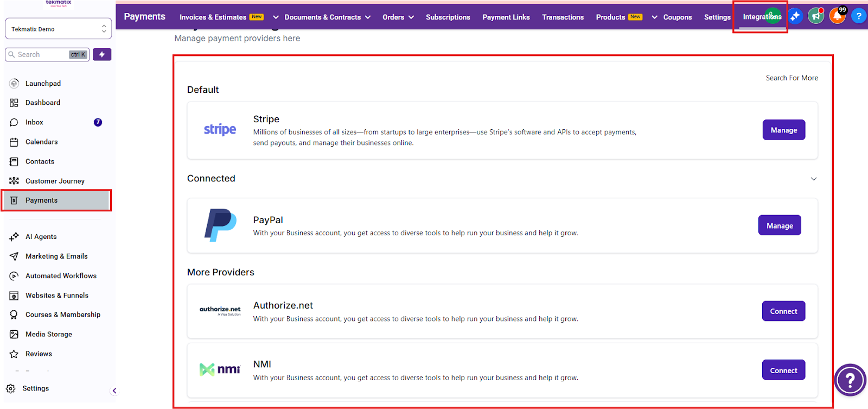
Task: Click the Tekmatix logo at top
Action: click(59, 3)
